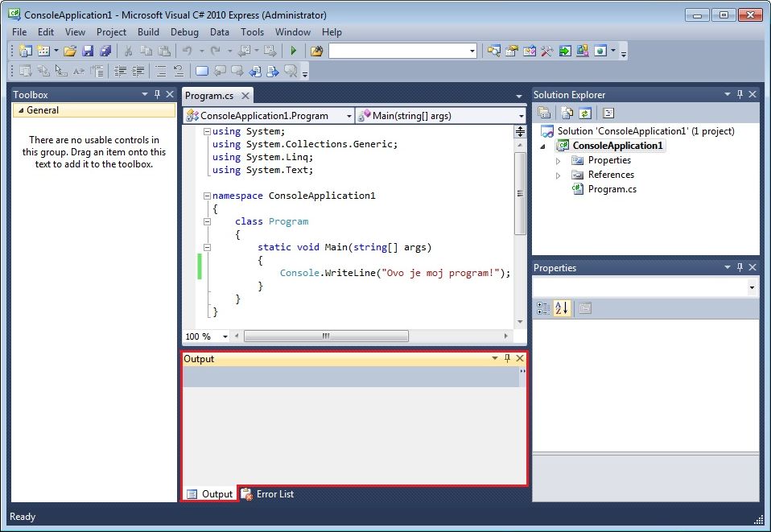Click the Copy toolbar icon
Viewport: 771px width, 532px height.
[x=146, y=51]
